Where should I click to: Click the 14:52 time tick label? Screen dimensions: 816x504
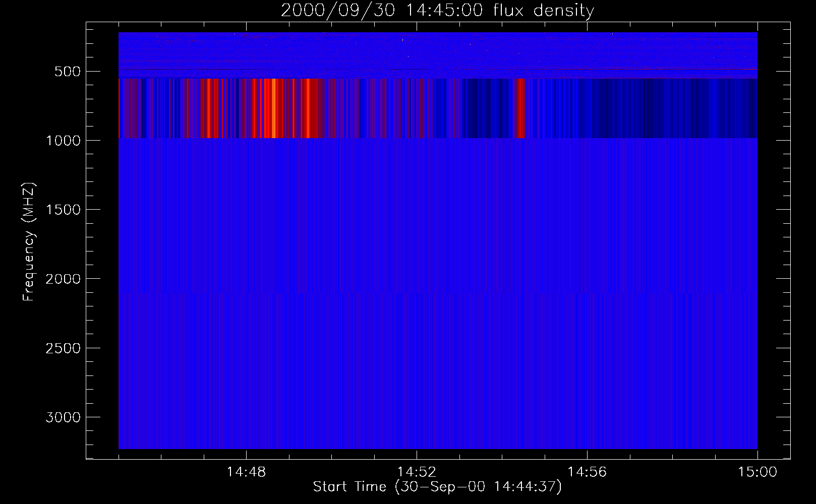coord(417,472)
